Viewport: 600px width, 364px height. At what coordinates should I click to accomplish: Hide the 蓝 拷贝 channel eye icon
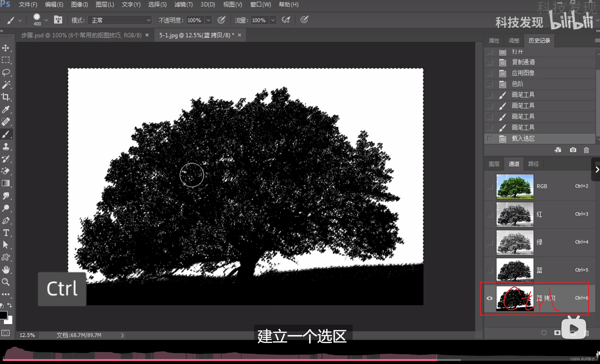490,298
